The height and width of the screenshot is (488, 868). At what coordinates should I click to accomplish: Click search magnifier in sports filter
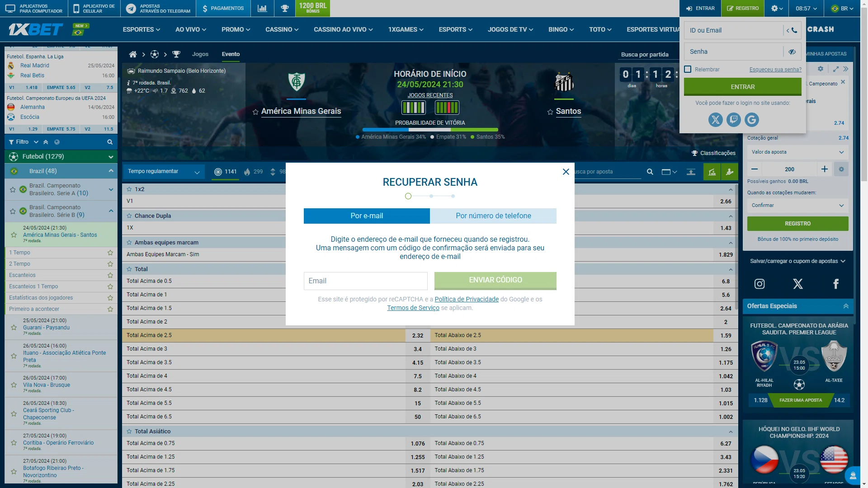coord(109,142)
